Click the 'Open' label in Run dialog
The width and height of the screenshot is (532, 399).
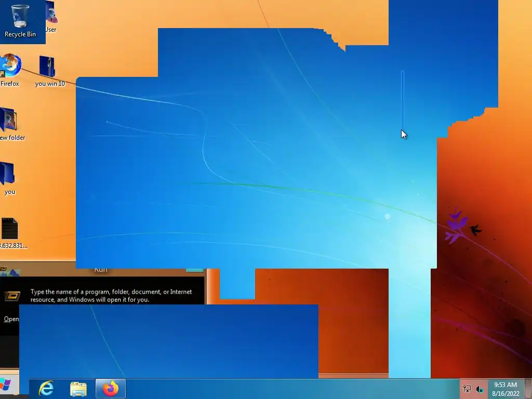point(11,319)
